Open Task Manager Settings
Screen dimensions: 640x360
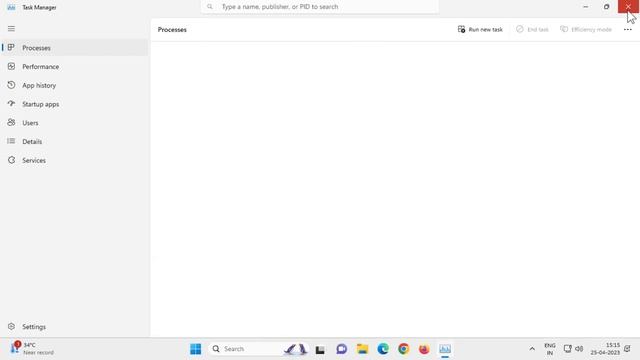(x=75, y=327)
